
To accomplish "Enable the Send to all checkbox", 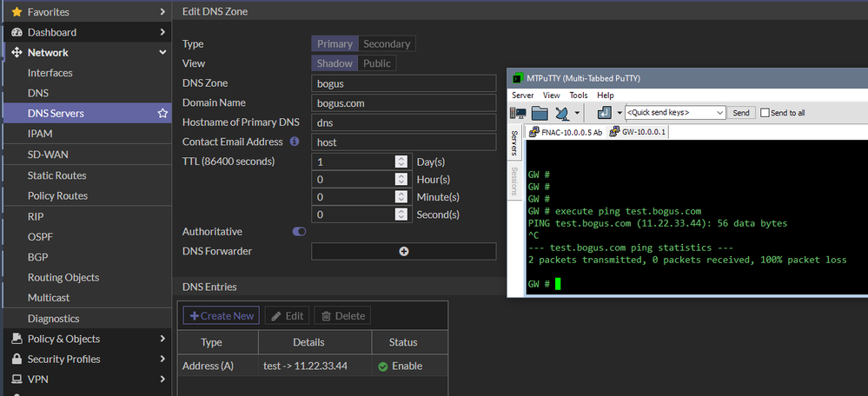I will (765, 113).
